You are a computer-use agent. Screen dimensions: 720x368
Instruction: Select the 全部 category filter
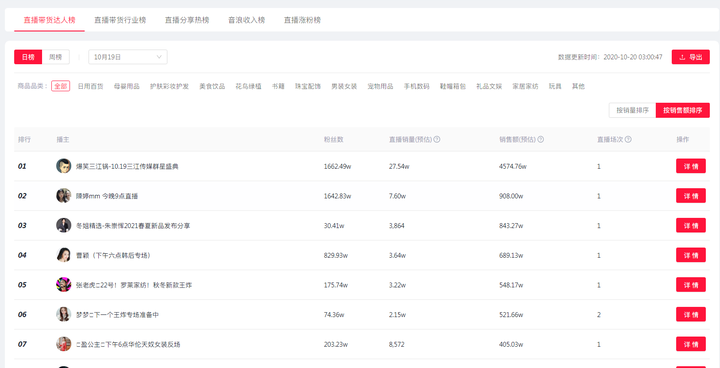click(61, 86)
